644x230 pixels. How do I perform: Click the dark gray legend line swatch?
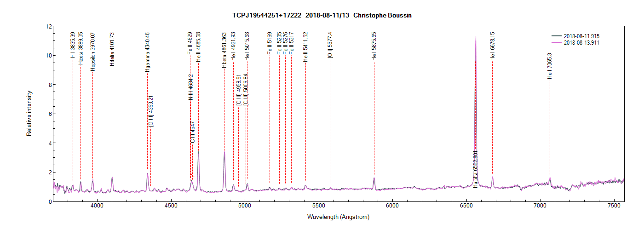pos(557,36)
